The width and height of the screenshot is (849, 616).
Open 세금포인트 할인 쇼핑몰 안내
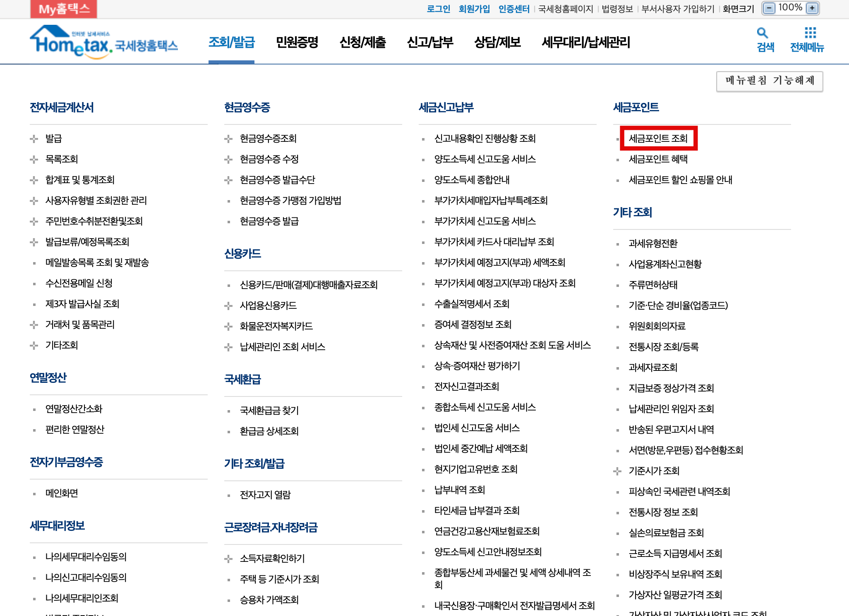tap(681, 180)
